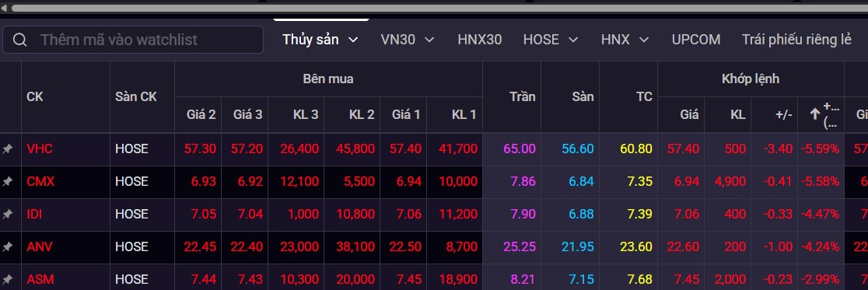868x290 pixels.
Task: Click ANV reference price 23.60
Action: [x=636, y=246]
